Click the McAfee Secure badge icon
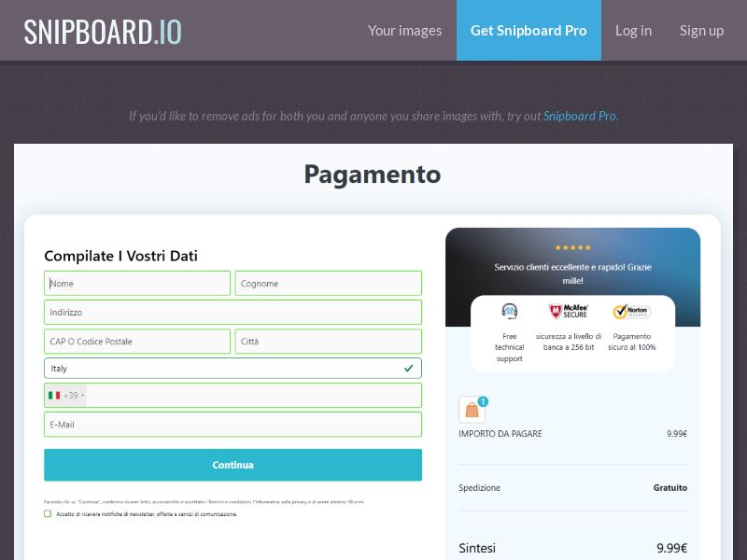 [568, 311]
